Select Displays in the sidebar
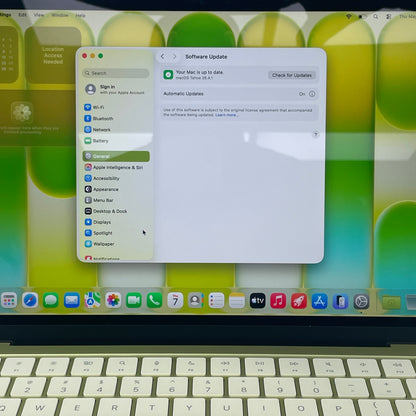The image size is (416, 416). pyautogui.click(x=116, y=222)
